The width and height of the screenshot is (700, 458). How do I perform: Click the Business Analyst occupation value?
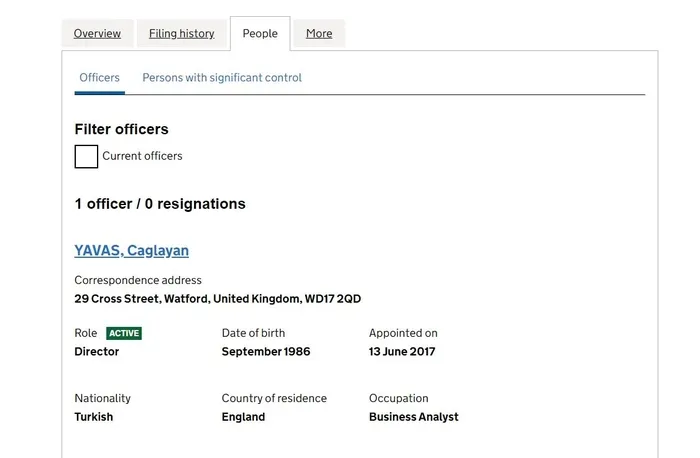pos(413,417)
